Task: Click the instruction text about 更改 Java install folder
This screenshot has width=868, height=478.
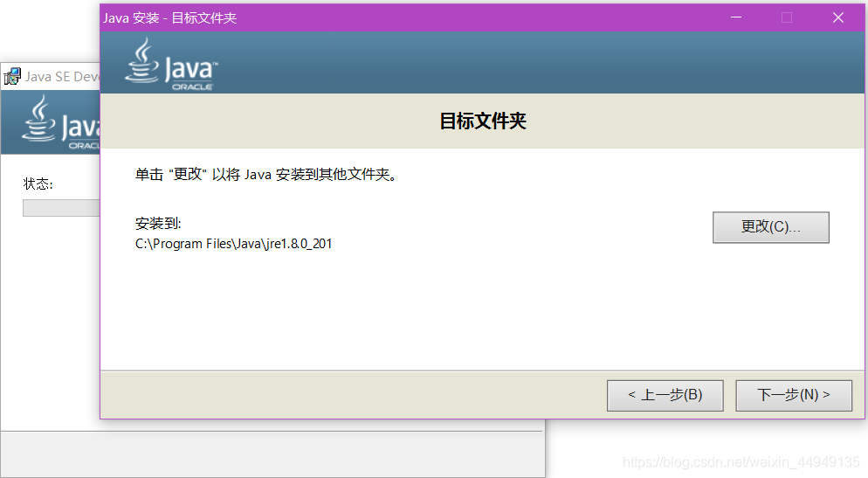Action: [x=266, y=175]
